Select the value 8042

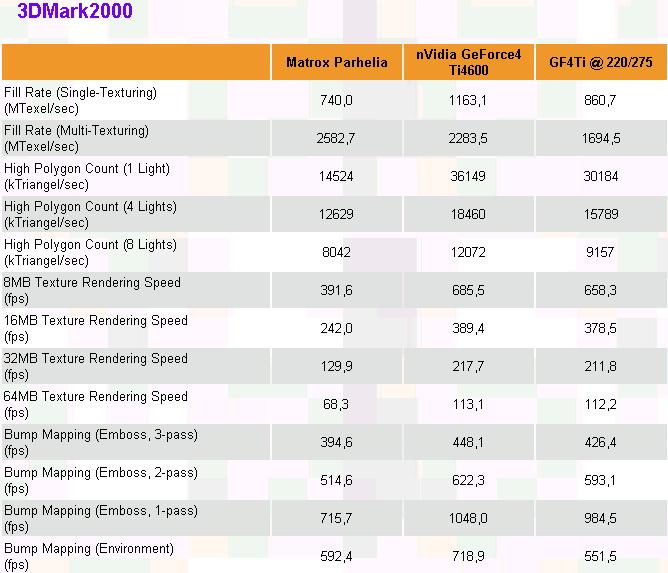[x=336, y=252]
